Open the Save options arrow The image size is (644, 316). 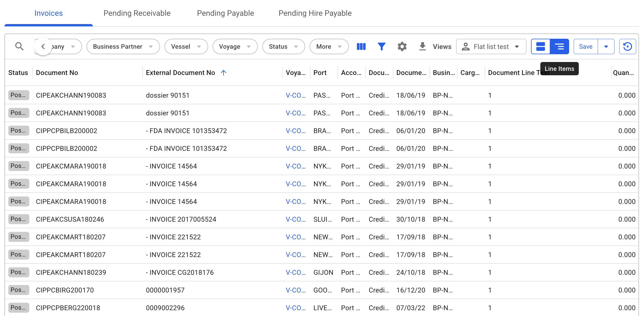606,46
